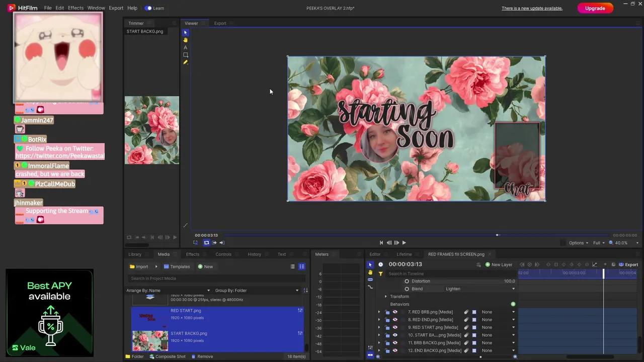Open the Group By: Folder dropdown
This screenshot has height=362, width=644.
(x=257, y=291)
